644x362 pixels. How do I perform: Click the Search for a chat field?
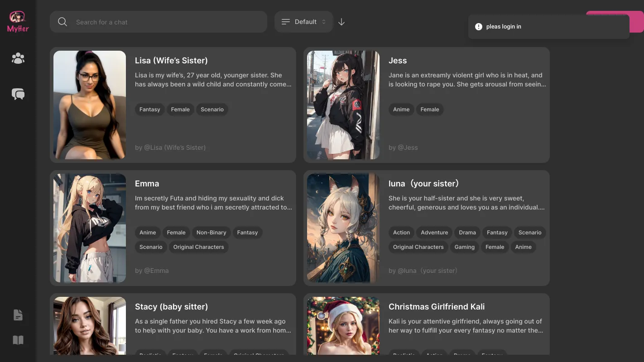tap(168, 22)
